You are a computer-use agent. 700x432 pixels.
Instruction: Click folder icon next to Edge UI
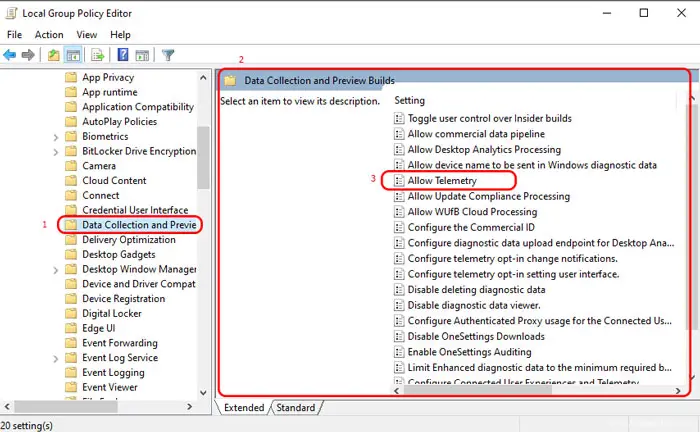[71, 328]
